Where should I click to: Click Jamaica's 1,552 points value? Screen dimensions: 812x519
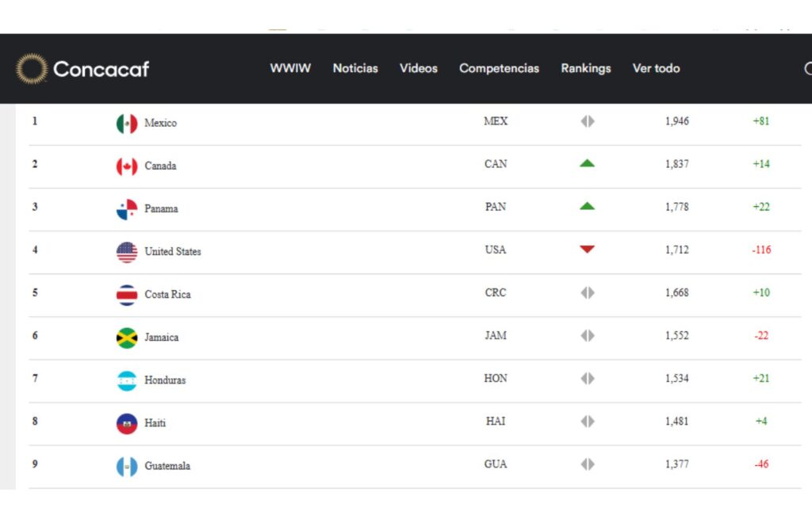(677, 336)
